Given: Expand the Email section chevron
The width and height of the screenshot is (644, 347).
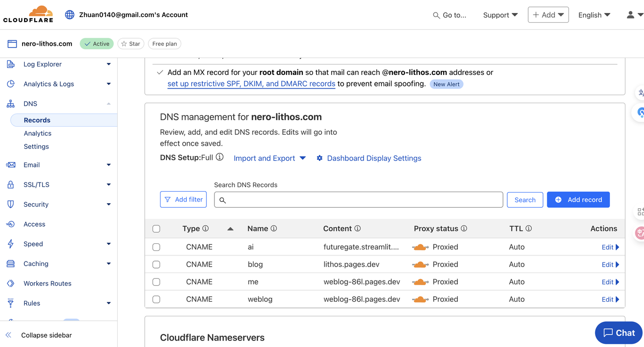Looking at the screenshot, I should coord(109,165).
